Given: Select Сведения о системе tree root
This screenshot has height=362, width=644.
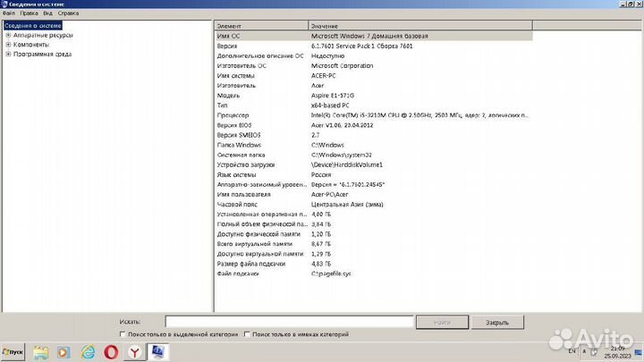Looking at the screenshot, I should click(x=33, y=25).
